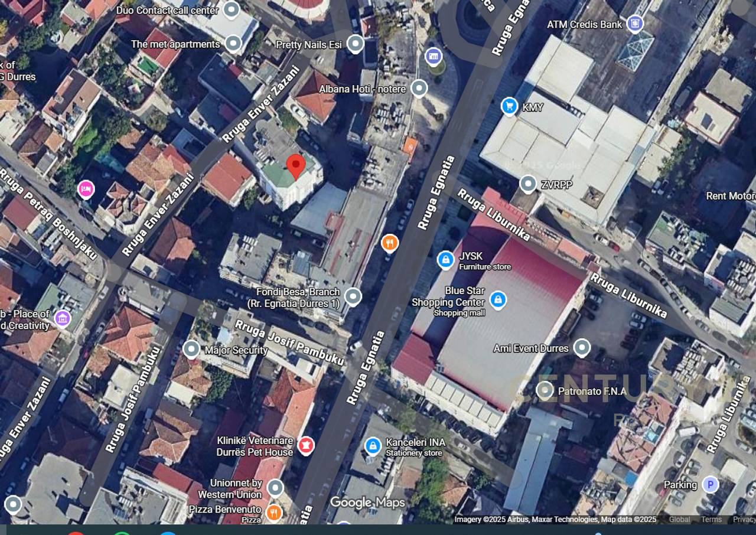
Task: Open the Kanceleri INA stationery store marker
Action: pos(372,446)
